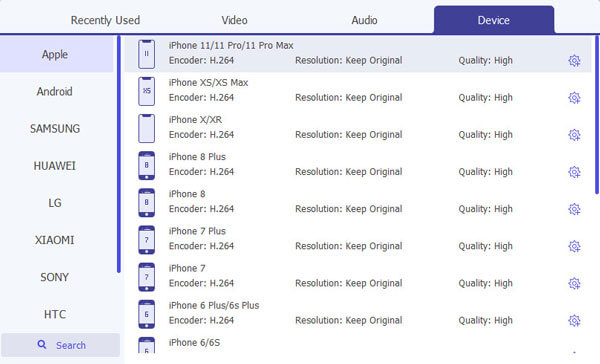Click the iPhone 6/6S phone icon
Viewport: 600px width, 364px height.
click(x=147, y=345)
